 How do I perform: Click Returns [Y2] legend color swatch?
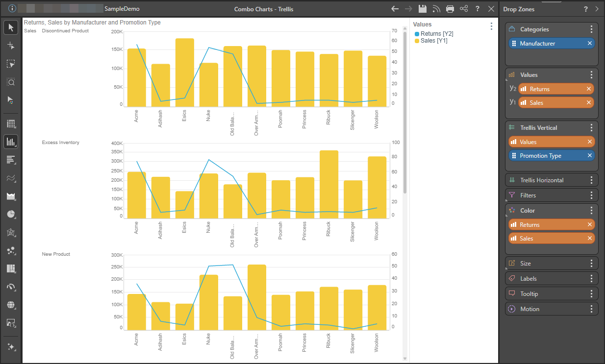point(417,34)
